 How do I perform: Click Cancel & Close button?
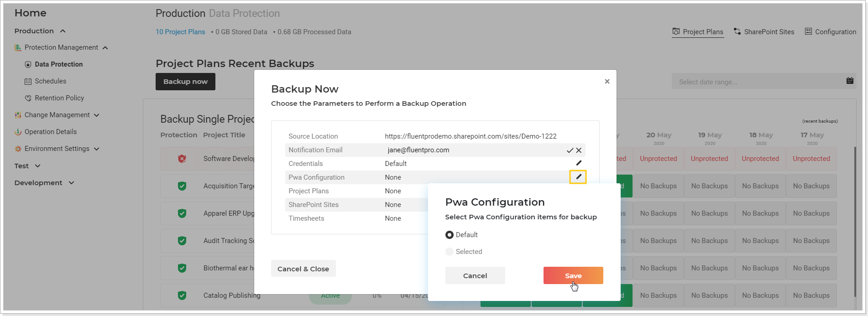point(303,269)
